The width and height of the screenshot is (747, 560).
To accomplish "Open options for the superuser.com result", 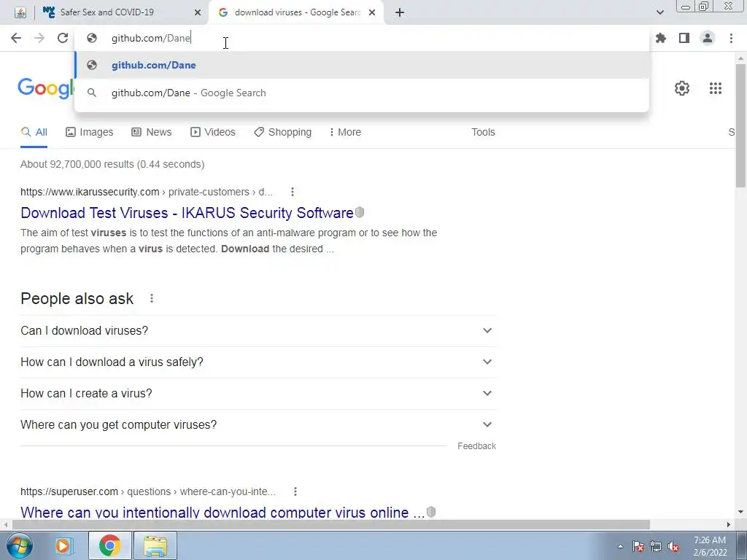I will tap(295, 491).
